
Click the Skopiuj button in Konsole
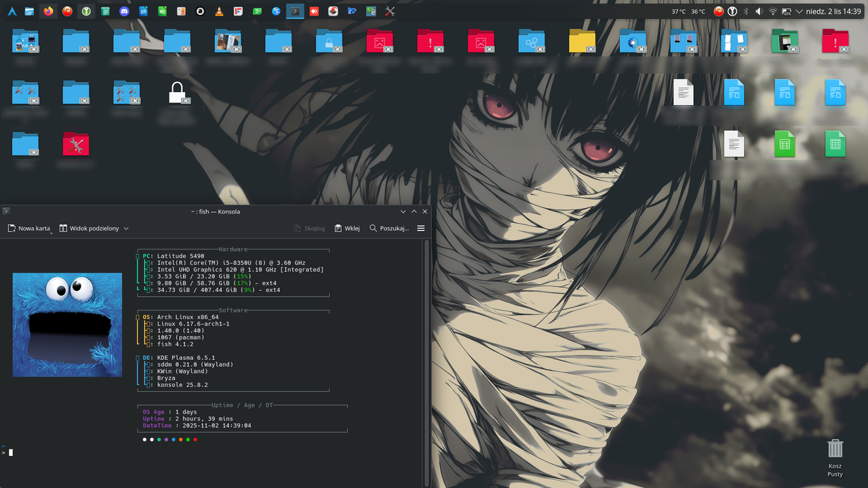[310, 228]
